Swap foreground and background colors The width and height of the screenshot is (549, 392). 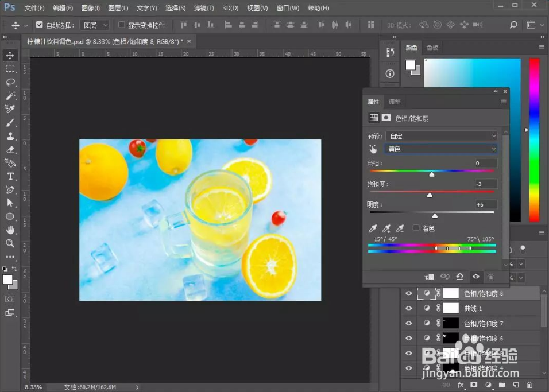coord(14,269)
